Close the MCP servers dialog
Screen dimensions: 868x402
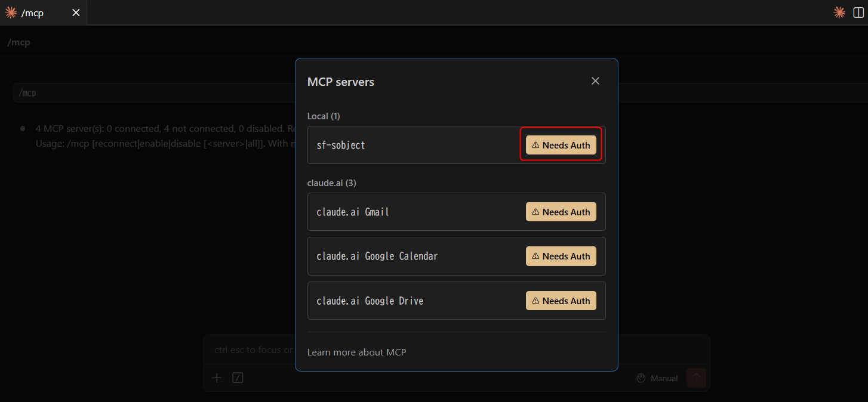(595, 81)
